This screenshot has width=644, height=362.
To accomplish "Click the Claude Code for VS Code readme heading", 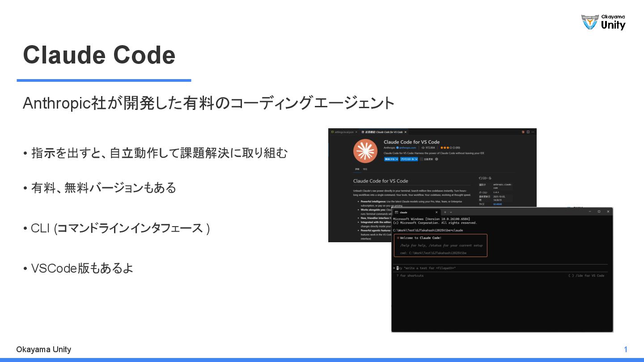I will point(381,181).
